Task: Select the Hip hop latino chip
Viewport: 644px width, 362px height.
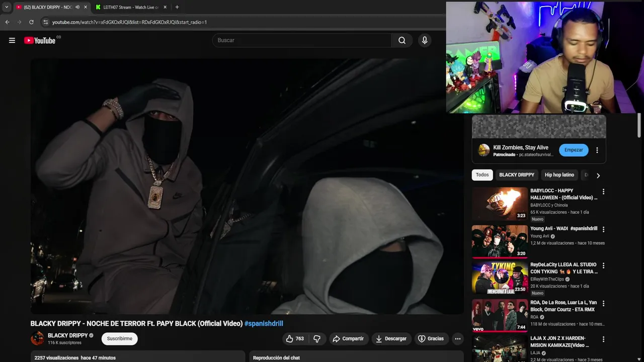Action: coord(559,175)
